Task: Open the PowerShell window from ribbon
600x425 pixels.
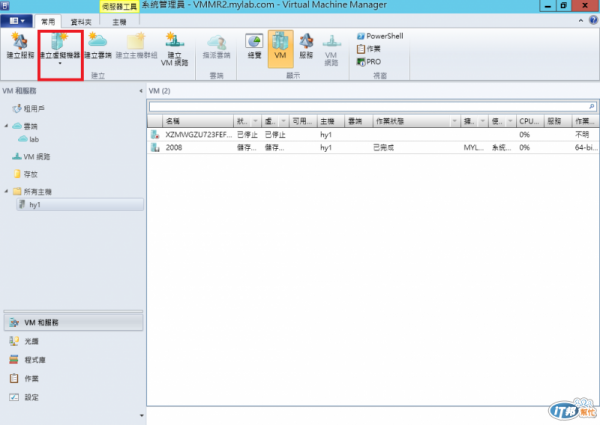Action: coord(380,36)
